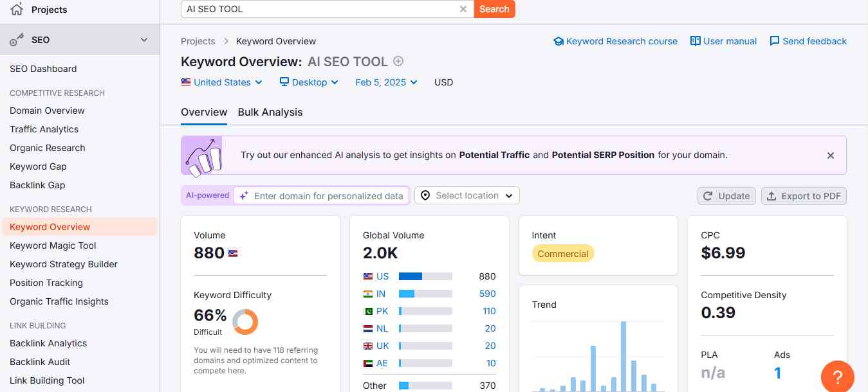Expand the Feb 5, 2025 date dropdown
Image resolution: width=868 pixels, height=392 pixels.
(x=385, y=82)
